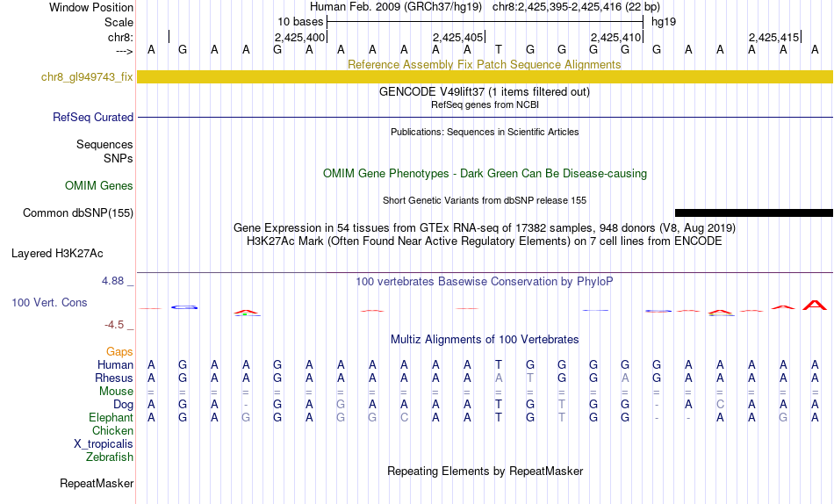Click the Elephant species label
This screenshot has height=504, width=834.
click(111, 417)
